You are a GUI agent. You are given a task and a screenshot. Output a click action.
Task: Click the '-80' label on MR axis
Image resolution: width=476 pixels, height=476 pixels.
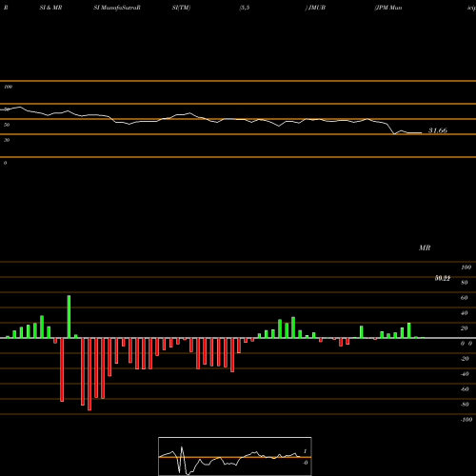click(x=465, y=405)
